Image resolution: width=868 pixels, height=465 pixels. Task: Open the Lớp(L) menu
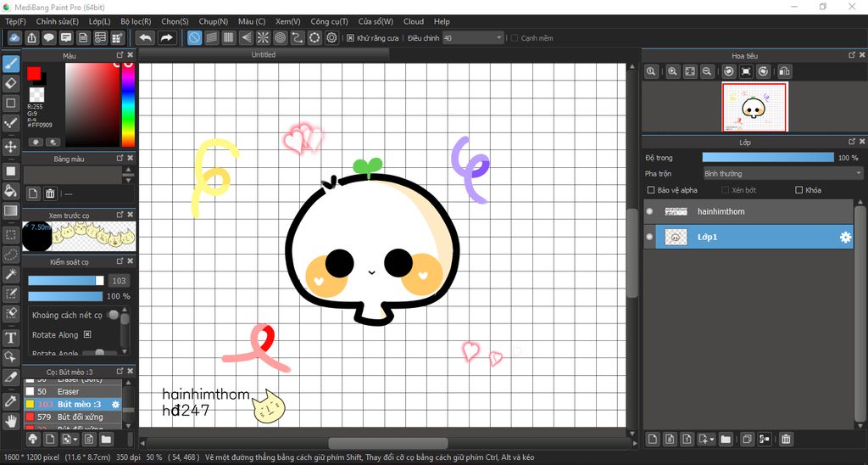click(x=100, y=21)
